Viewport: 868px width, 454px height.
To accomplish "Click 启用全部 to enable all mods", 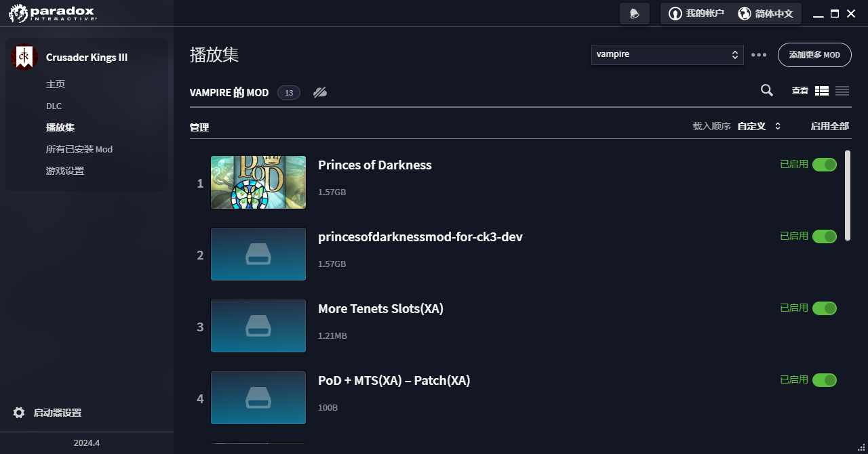I will click(x=830, y=126).
